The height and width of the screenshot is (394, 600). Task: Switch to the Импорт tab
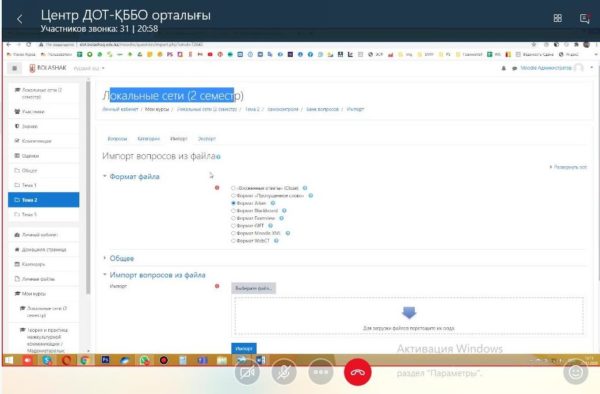click(179, 138)
